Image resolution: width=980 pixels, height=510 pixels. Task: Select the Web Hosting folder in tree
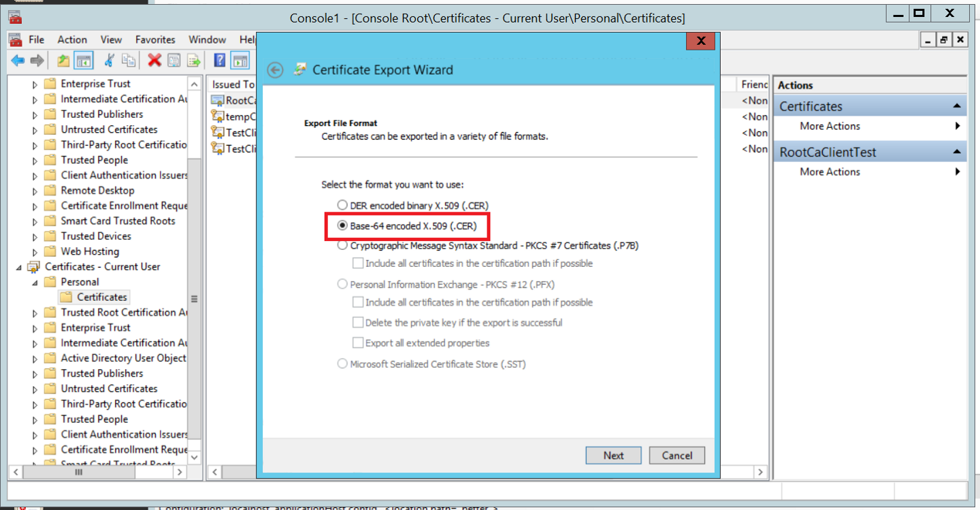point(90,251)
